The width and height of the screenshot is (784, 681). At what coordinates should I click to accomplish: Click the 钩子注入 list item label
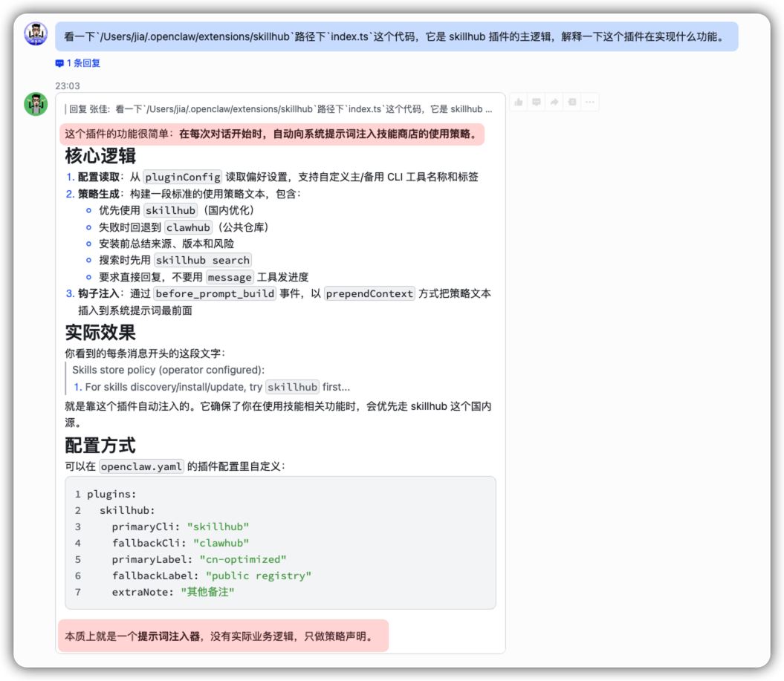[x=99, y=294]
